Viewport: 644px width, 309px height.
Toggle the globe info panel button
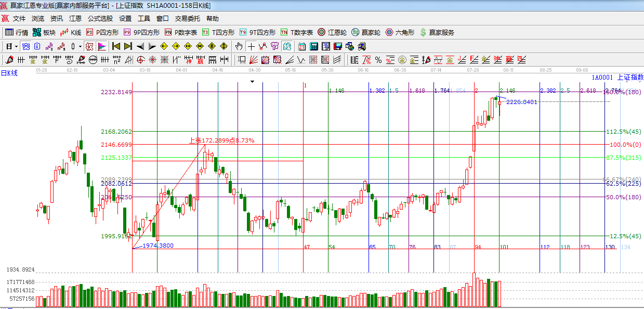click(x=26, y=46)
